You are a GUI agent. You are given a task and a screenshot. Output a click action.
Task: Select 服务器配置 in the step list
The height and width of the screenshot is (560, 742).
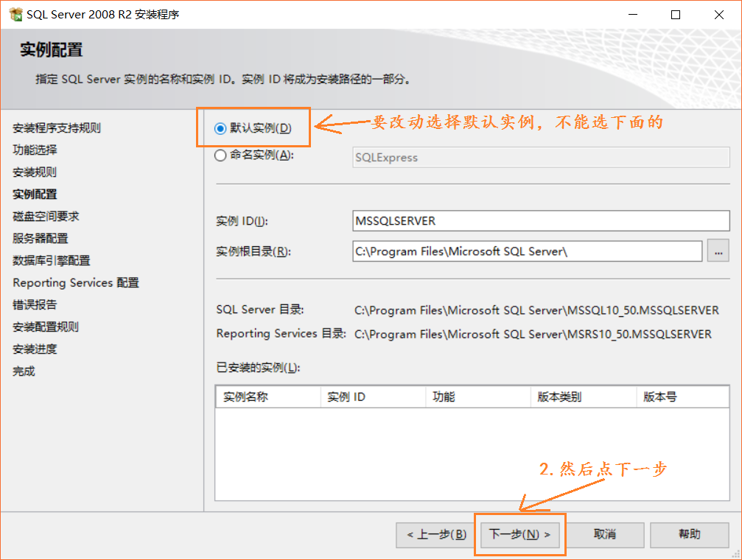[41, 238]
